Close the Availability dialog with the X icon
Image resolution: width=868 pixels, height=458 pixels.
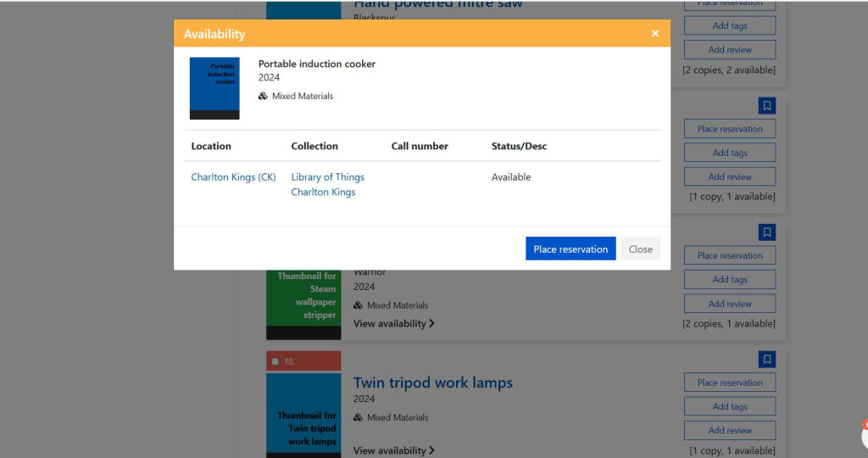point(654,34)
